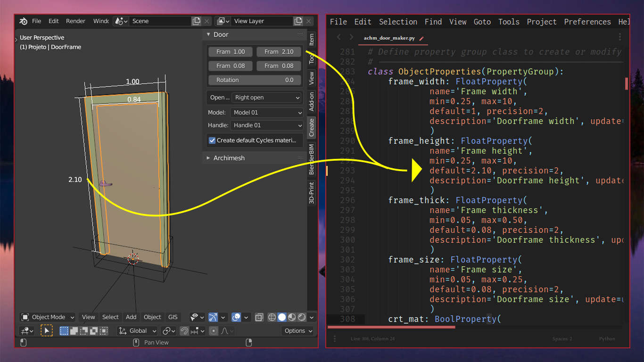Click the Scene name input field

[x=160, y=21]
